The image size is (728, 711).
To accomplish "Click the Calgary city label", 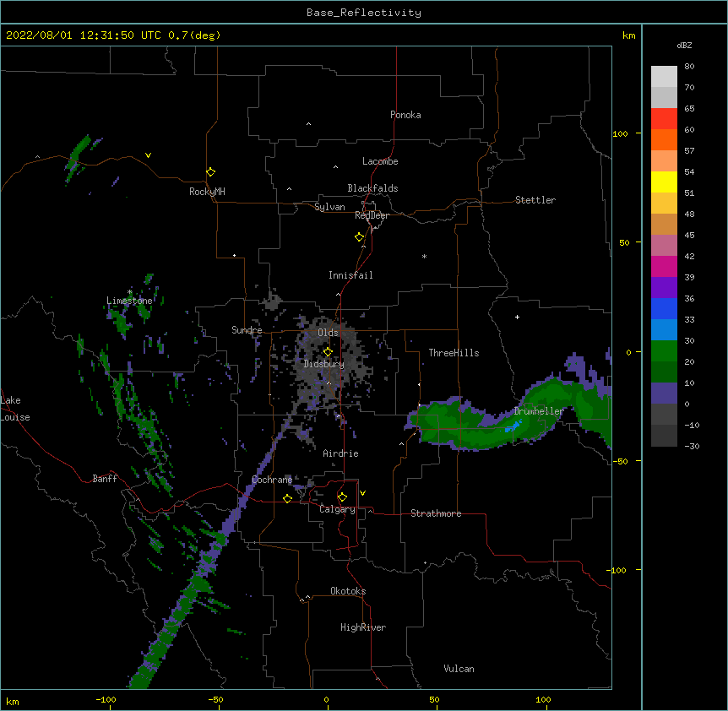I will (x=337, y=509).
